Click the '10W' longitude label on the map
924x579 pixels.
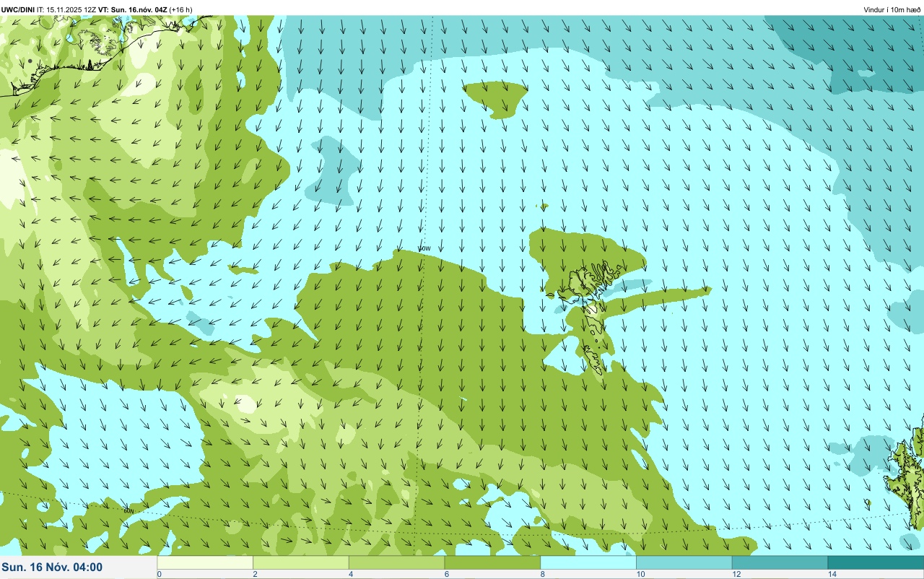[x=424, y=248]
